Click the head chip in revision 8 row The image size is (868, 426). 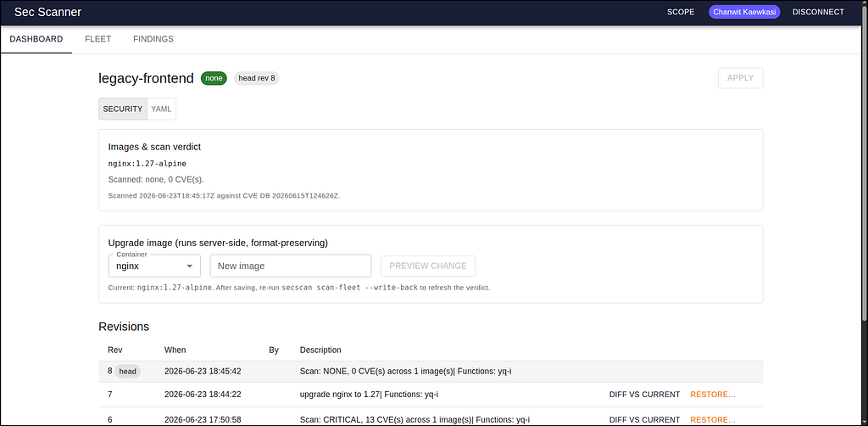[x=128, y=372]
